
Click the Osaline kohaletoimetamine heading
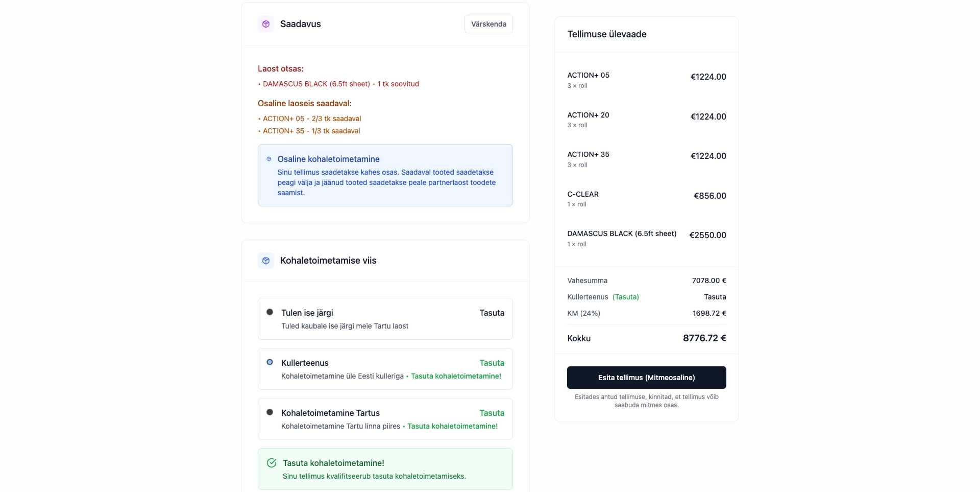pyautogui.click(x=328, y=159)
